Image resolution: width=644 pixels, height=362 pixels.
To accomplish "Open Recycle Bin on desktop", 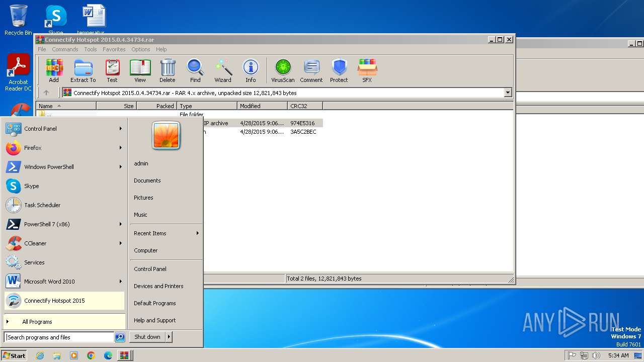I will [18, 20].
